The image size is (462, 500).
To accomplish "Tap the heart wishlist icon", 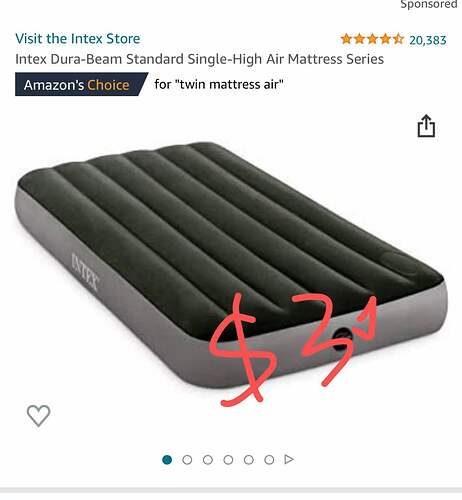I will [39, 415].
